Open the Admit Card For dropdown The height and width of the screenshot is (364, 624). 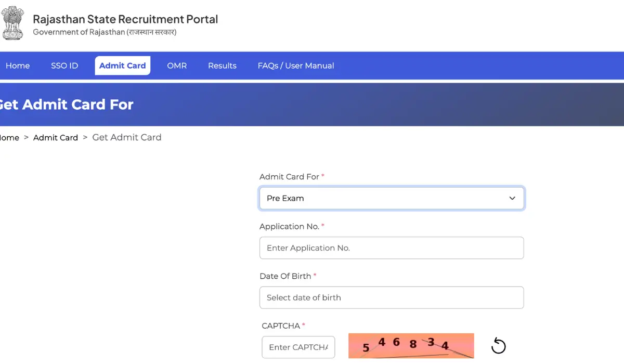pyautogui.click(x=392, y=198)
